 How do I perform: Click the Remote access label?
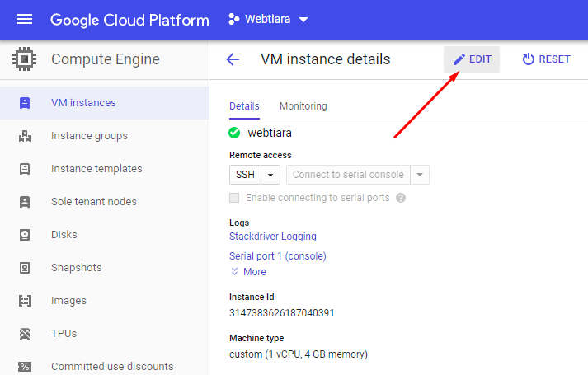pyautogui.click(x=261, y=155)
